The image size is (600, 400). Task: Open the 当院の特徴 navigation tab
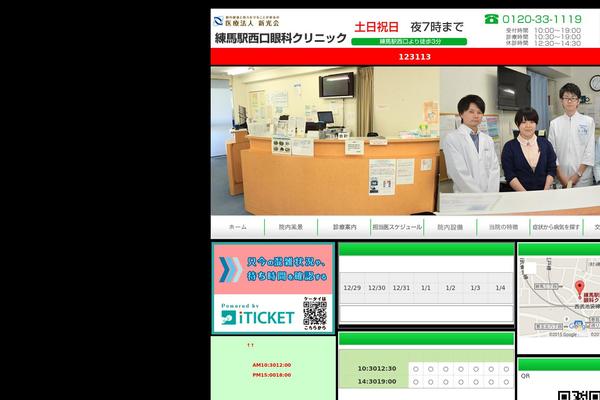[503, 227]
